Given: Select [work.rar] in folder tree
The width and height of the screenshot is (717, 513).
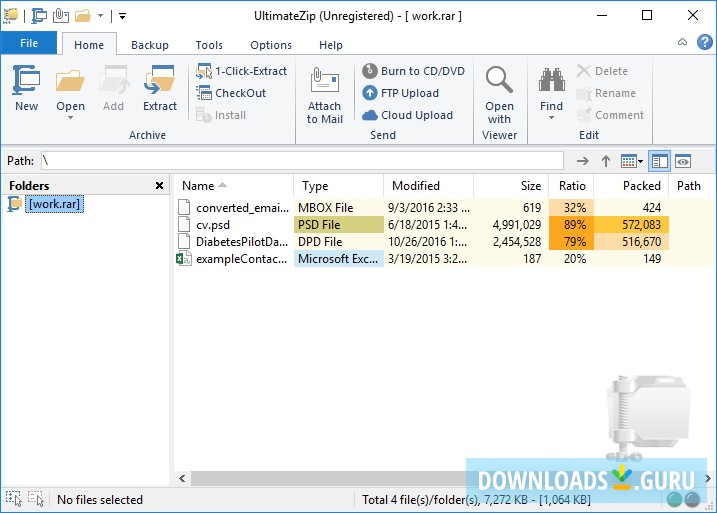Looking at the screenshot, I should pos(54,204).
